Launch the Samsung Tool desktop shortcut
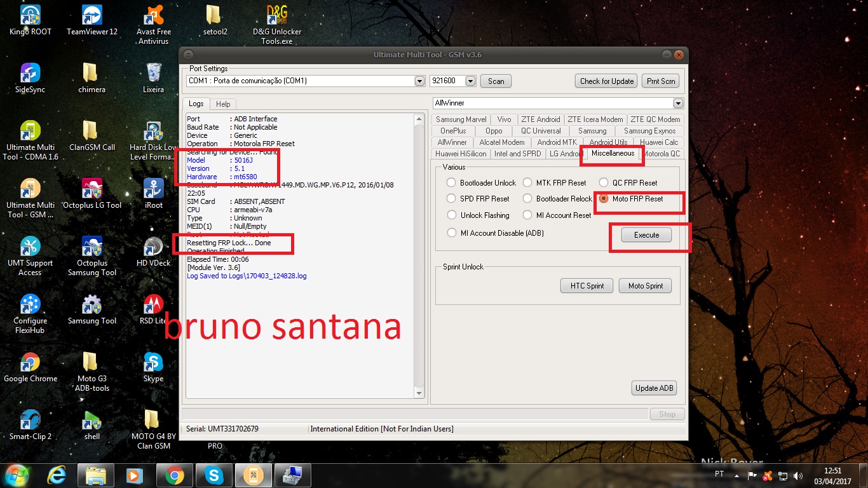 (x=92, y=309)
